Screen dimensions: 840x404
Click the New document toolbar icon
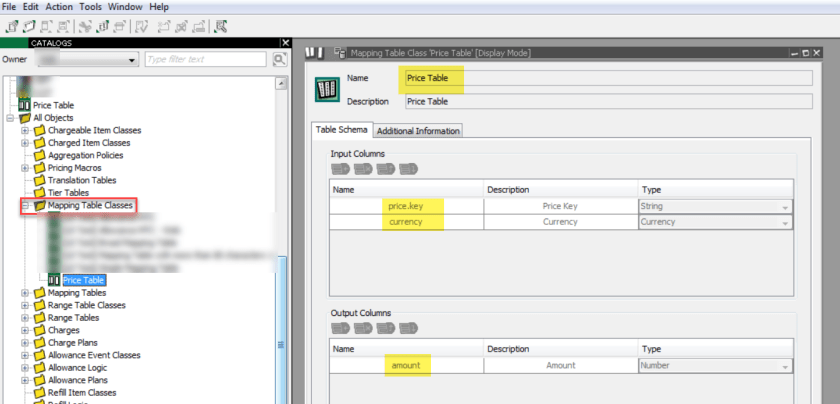[x=13, y=25]
